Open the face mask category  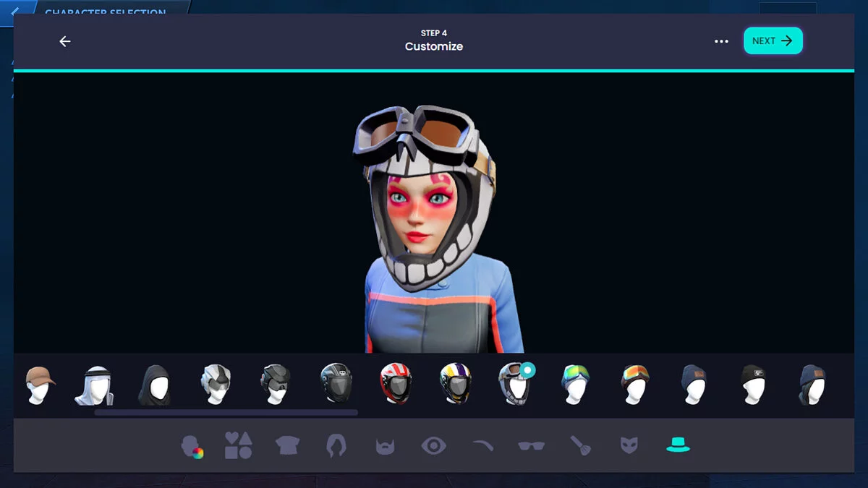tap(629, 445)
